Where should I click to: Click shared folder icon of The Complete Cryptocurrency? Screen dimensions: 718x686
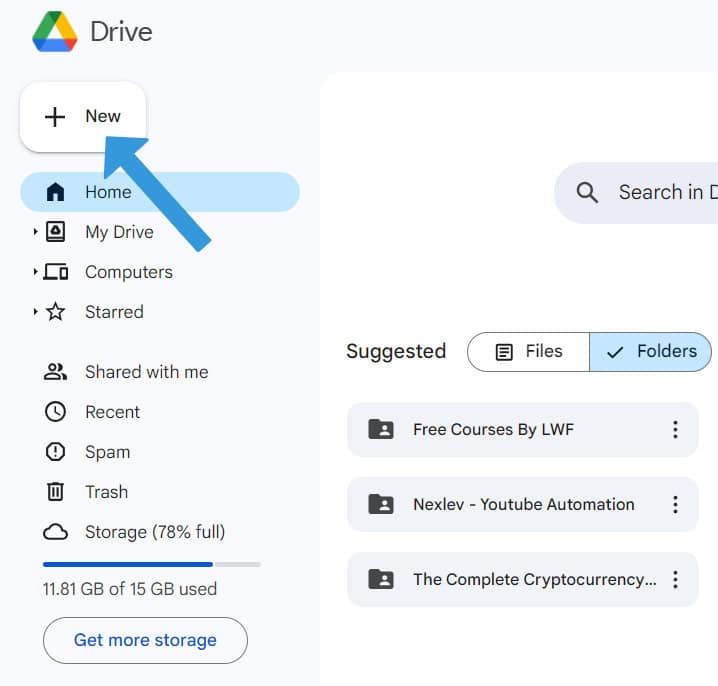pos(381,579)
